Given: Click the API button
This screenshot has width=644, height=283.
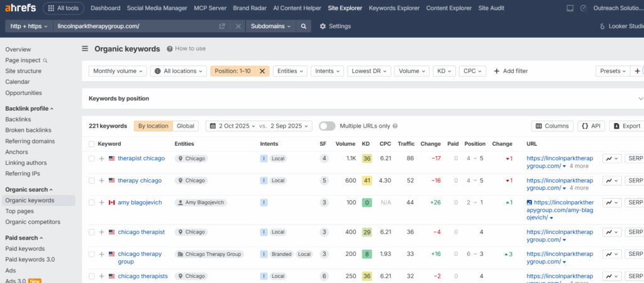Looking at the screenshot, I should (x=591, y=126).
